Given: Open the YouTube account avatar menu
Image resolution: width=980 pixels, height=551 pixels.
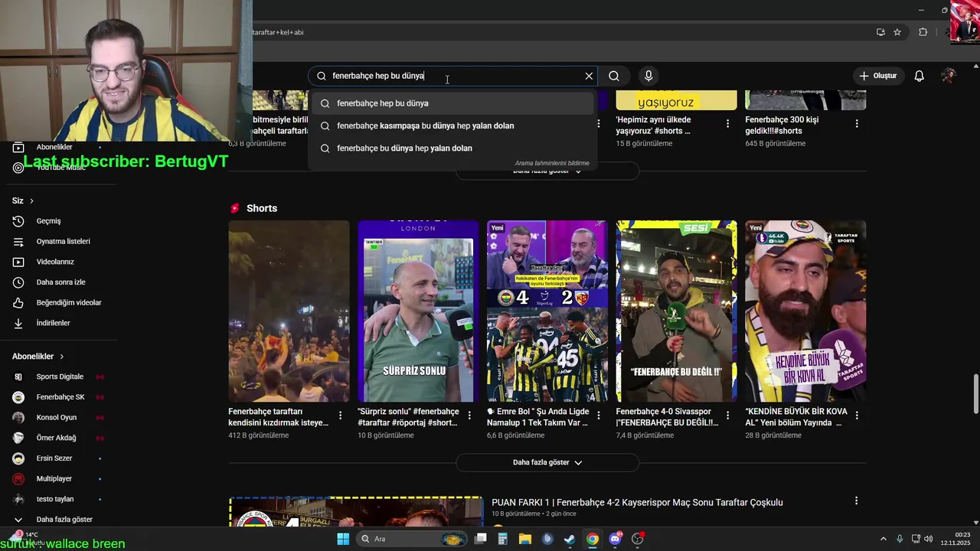Looking at the screenshot, I should click(x=948, y=76).
